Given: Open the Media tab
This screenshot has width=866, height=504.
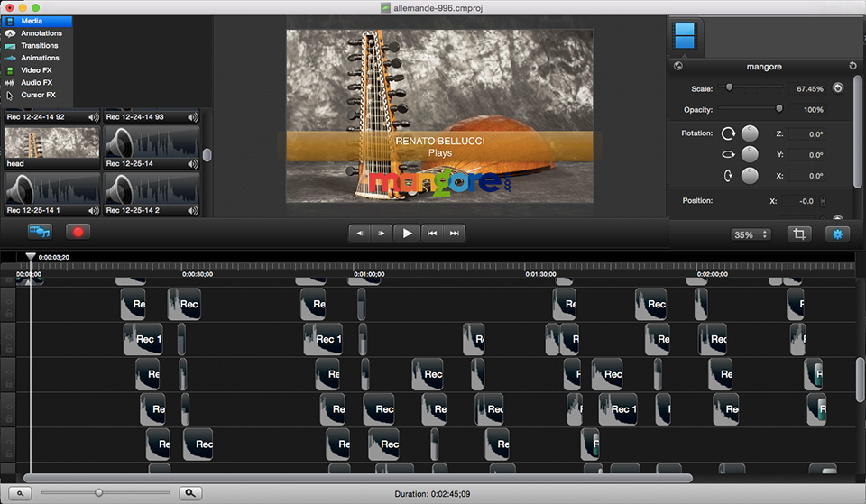Looking at the screenshot, I should point(36,21).
